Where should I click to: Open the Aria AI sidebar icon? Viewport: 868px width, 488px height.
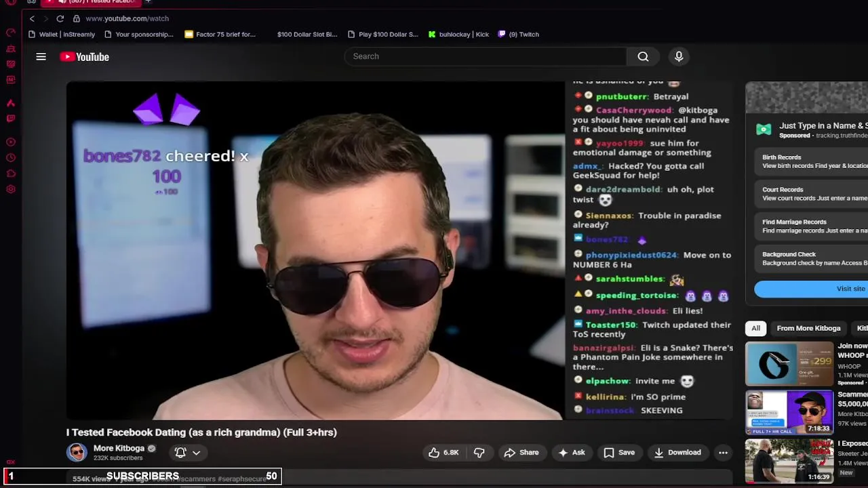pyautogui.click(x=11, y=103)
